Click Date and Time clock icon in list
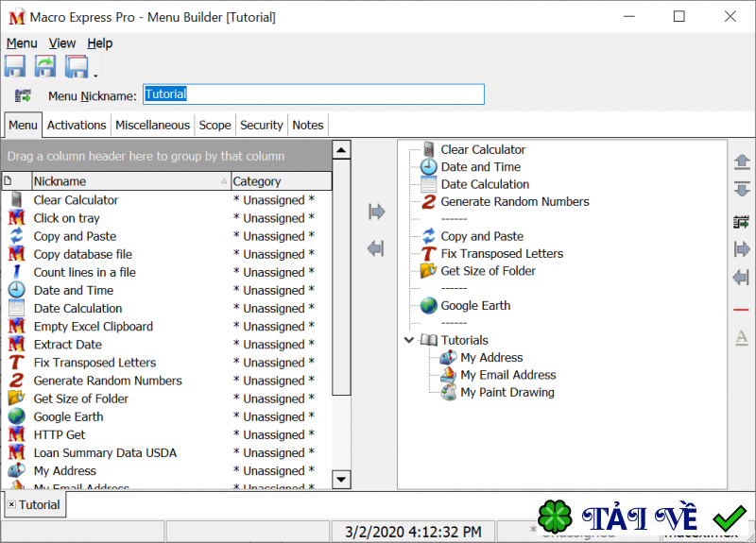 [16, 290]
